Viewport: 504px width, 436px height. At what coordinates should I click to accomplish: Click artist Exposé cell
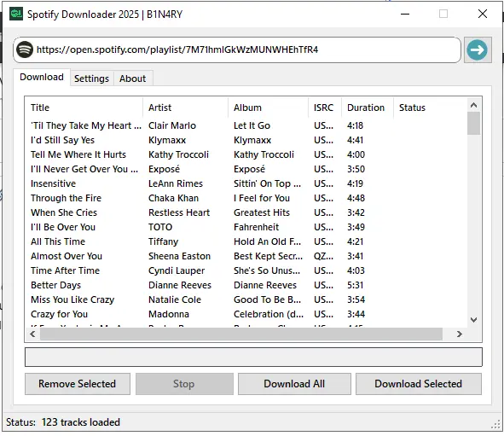point(164,169)
